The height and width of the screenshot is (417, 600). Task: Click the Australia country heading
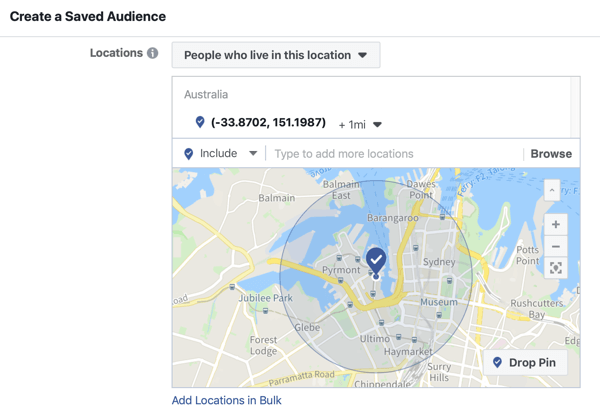pos(206,95)
